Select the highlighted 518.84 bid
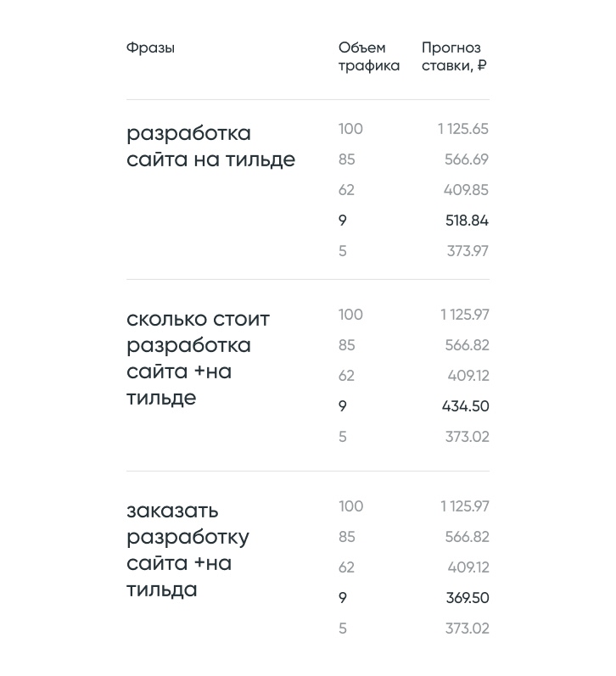This screenshot has height=676, width=616. click(467, 221)
